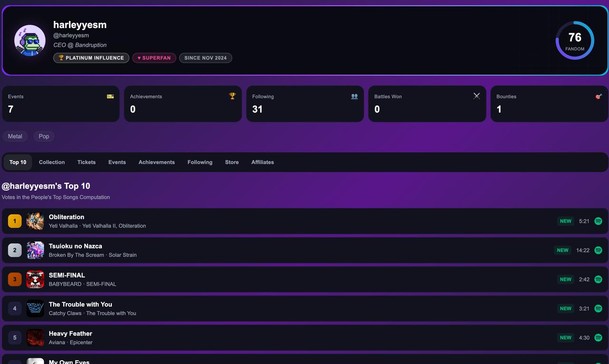This screenshot has width=609, height=364.
Task: Click the 14:22 duration text
Action: 583,250
